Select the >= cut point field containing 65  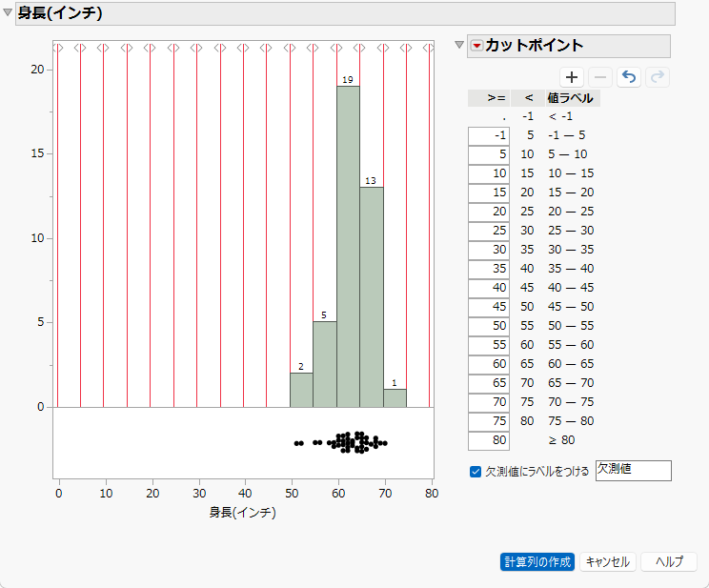pos(489,383)
